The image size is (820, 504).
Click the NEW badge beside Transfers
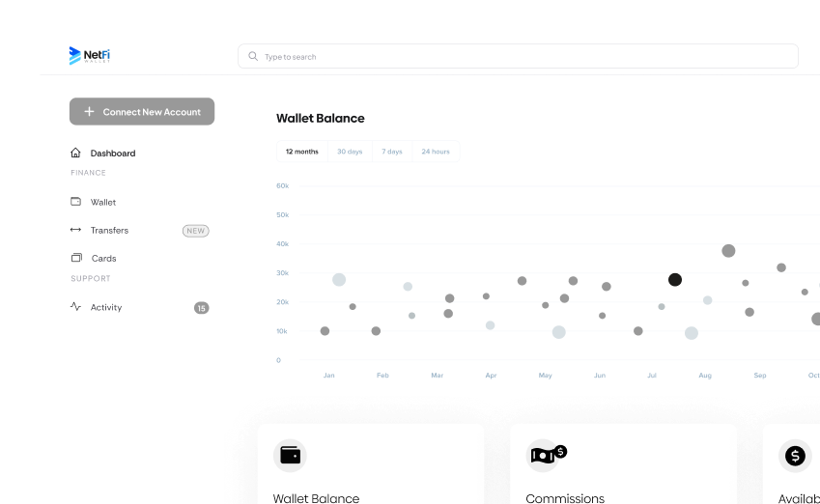[196, 231]
